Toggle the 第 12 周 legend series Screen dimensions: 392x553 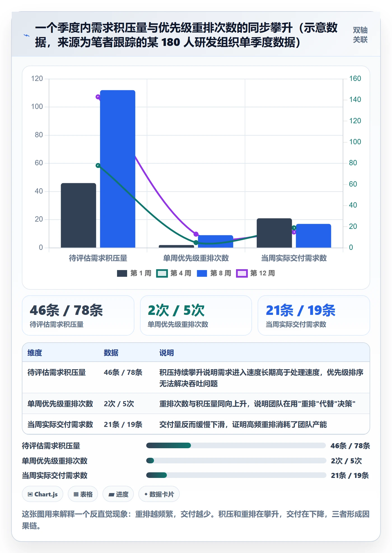[x=256, y=273]
